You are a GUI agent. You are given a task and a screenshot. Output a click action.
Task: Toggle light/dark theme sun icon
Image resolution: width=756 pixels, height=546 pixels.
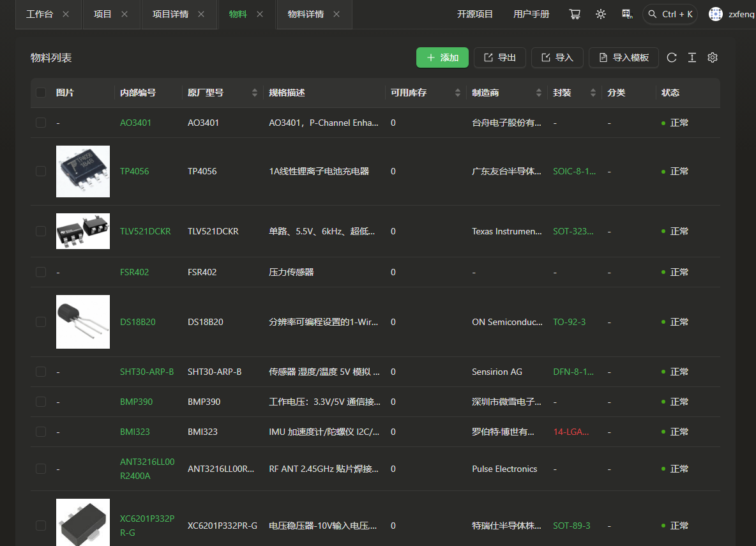pos(601,14)
